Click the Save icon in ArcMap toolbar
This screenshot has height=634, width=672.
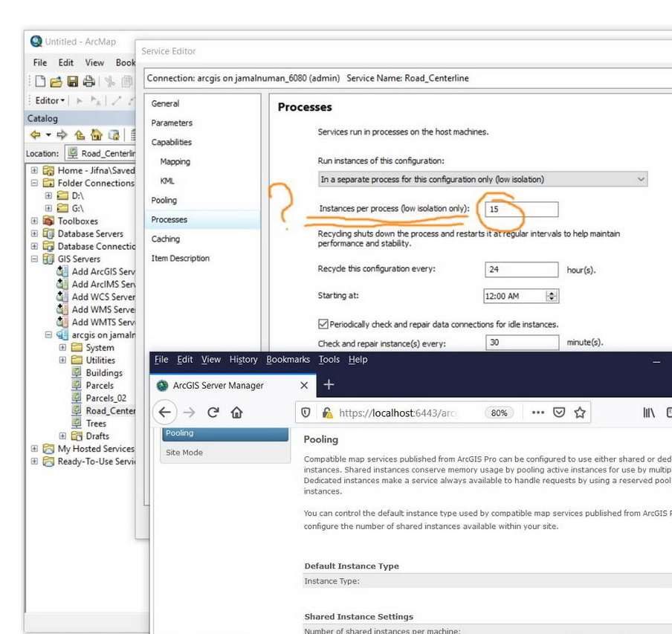coord(73,82)
